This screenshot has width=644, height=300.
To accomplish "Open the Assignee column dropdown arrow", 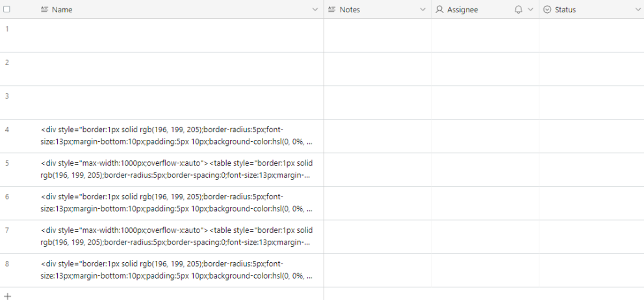I will (x=530, y=10).
